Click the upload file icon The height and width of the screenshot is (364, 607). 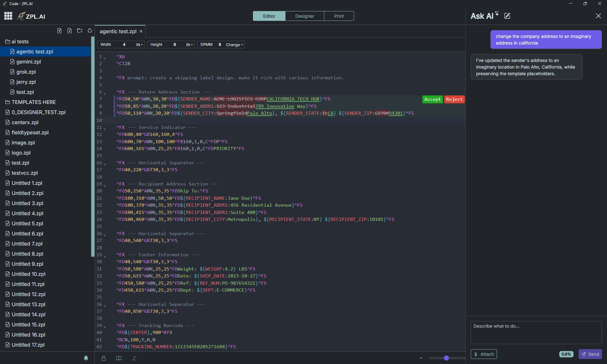[59, 31]
